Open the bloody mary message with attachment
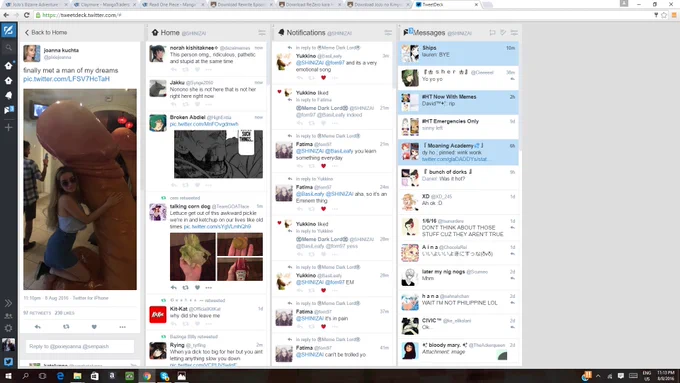The height and width of the screenshot is (383, 680). pos(458,350)
